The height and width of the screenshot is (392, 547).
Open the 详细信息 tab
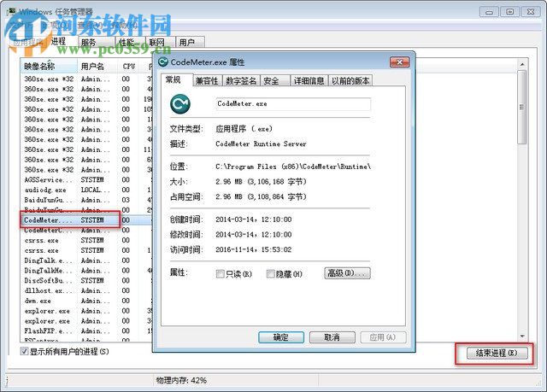point(309,81)
